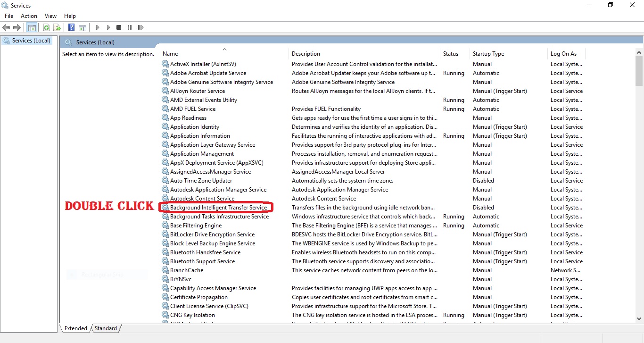Select Background Tasks Infrastructure Service name

tap(219, 216)
